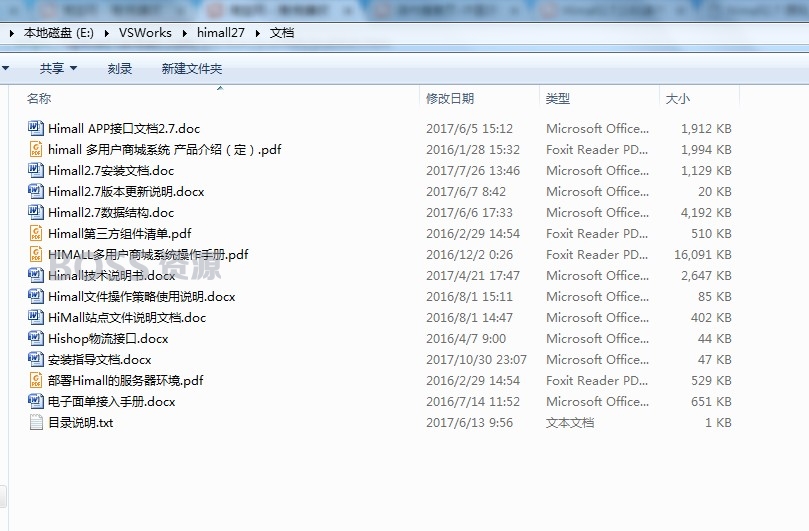809x531 pixels.
Task: Expand dropdown arrow before 本地磁盘 (E:)
Action: (11, 33)
